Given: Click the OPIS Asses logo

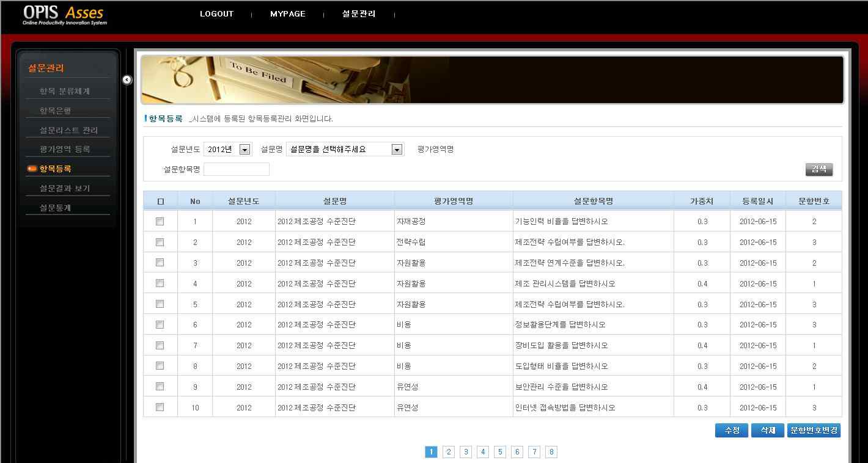Looking at the screenshot, I should 65,15.
